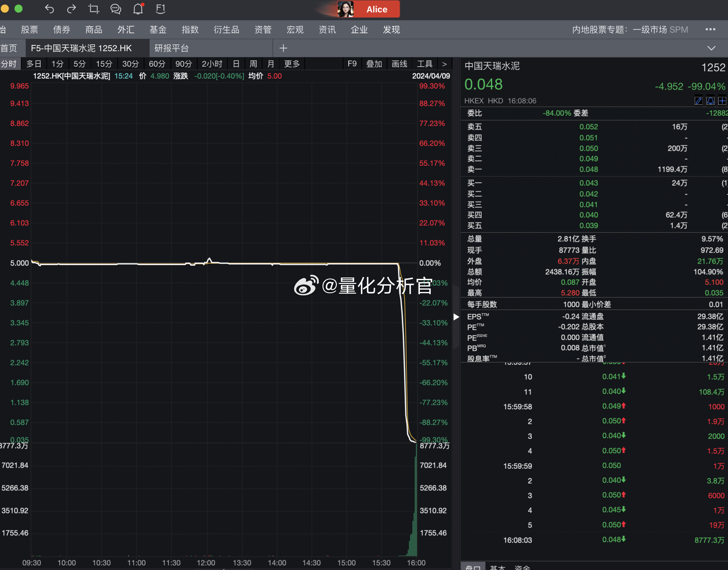
Task: Select 日 daily chart period
Action: point(236,64)
